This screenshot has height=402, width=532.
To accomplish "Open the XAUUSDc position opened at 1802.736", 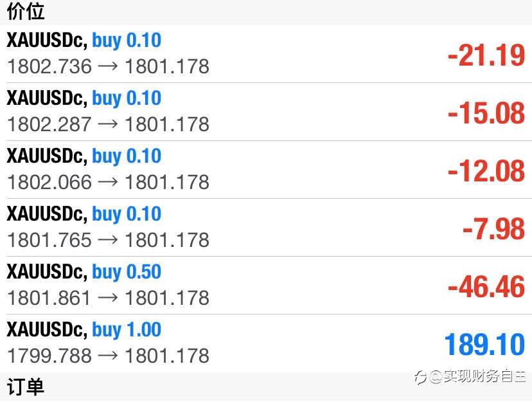I will coord(108,66).
